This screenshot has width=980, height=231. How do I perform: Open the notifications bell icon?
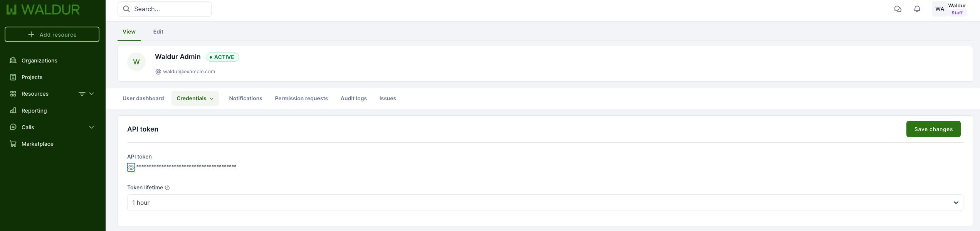917,9
